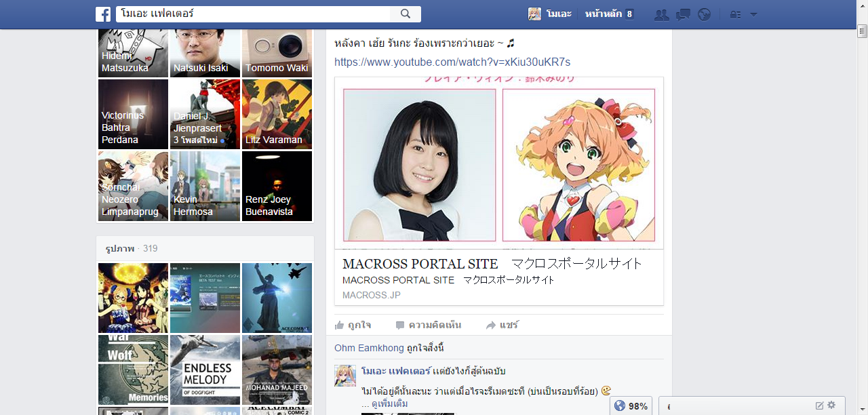Open MACROSS.JP source link

(372, 295)
